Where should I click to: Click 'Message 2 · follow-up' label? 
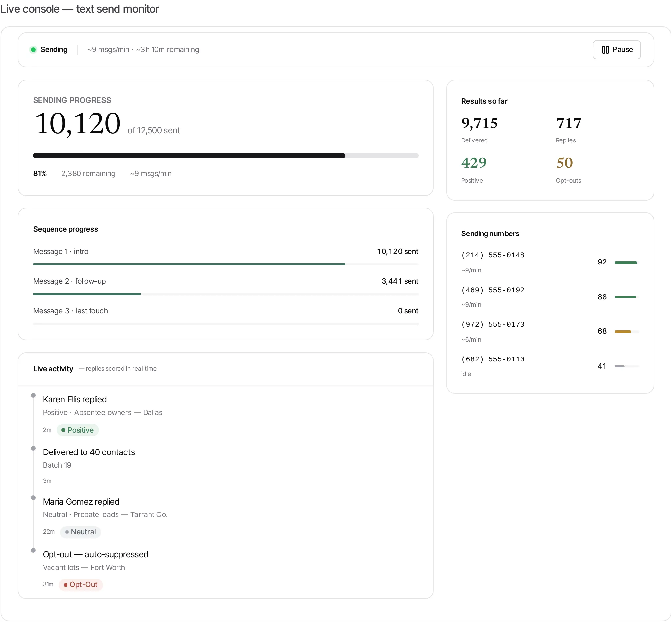tap(69, 281)
